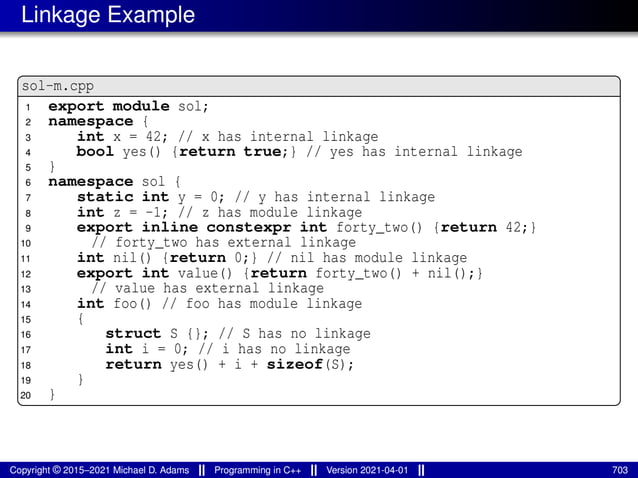
Task: Click 'export int value()' on line 12
Action: coord(155,273)
